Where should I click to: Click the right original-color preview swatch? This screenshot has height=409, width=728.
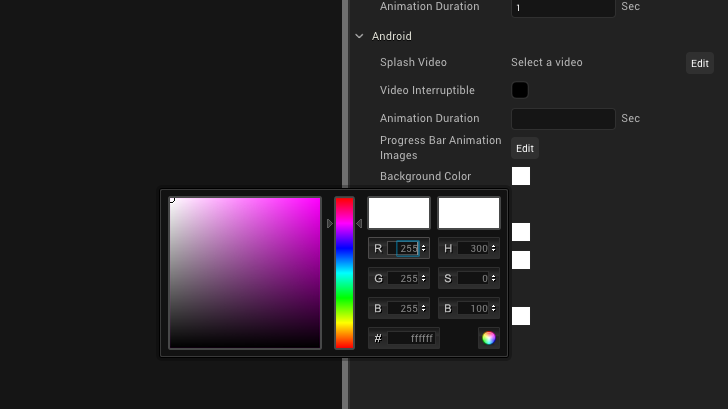(469, 213)
